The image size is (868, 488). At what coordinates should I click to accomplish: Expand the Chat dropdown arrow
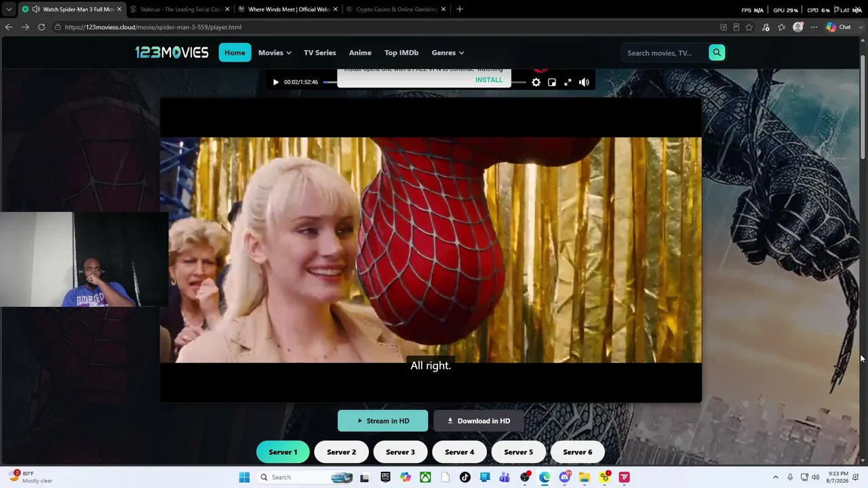[x=861, y=27]
